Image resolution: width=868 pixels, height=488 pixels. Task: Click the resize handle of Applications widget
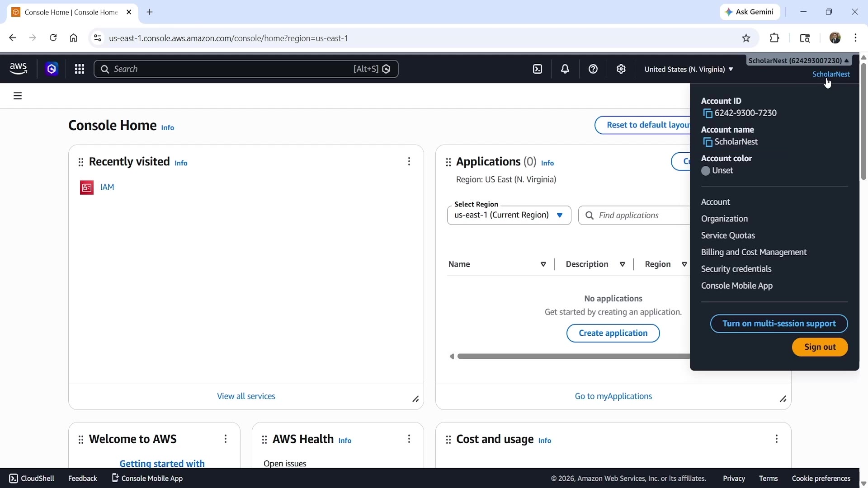[x=783, y=399]
